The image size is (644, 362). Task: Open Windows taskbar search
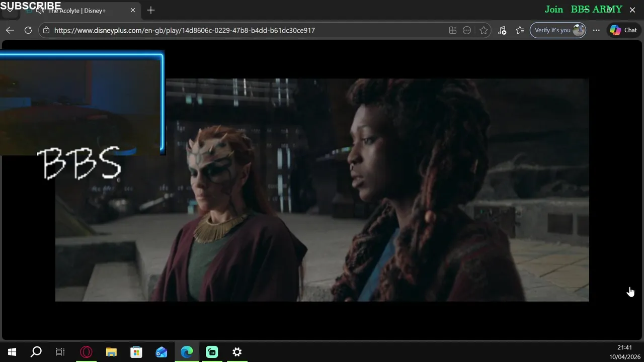point(36,352)
